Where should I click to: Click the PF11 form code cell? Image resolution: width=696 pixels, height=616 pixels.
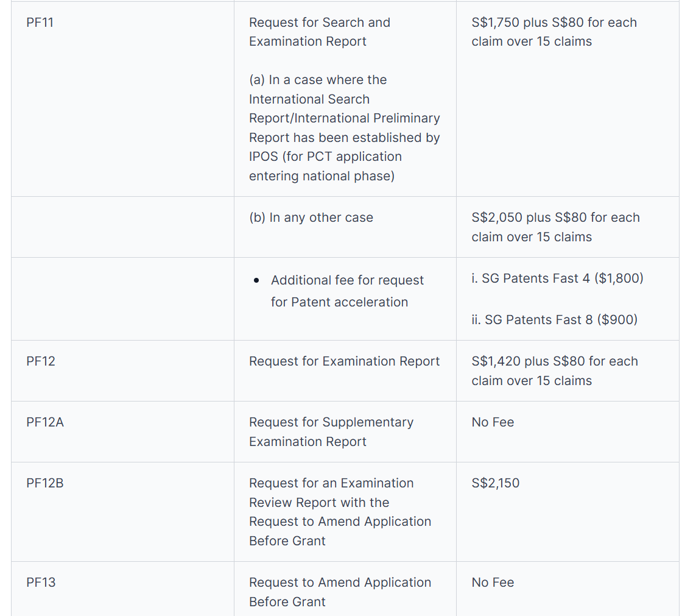(40, 23)
